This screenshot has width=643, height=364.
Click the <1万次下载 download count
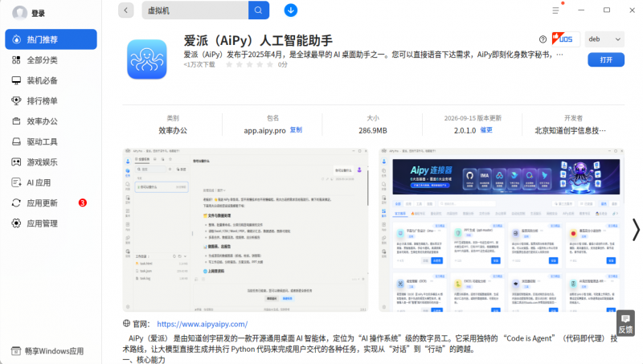(199, 65)
